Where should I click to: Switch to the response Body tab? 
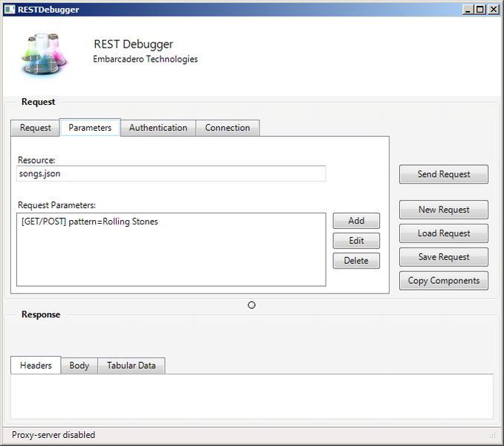tap(79, 366)
